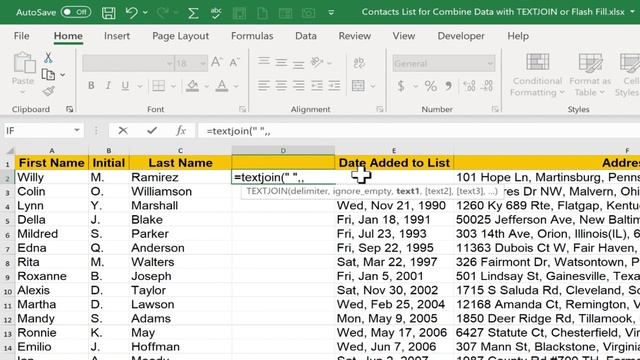
Task: Click the Decrease Indent icon
Action: coord(317,85)
